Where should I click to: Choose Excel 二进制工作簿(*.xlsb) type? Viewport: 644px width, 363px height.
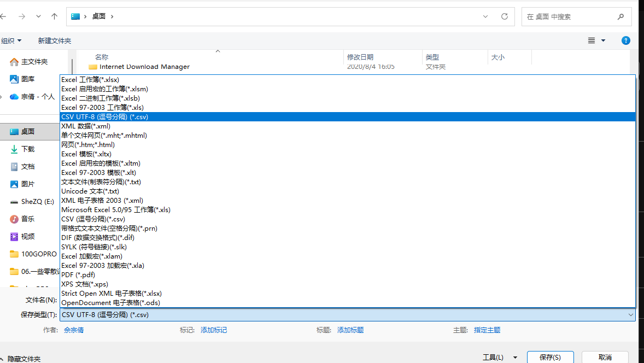pos(348,98)
